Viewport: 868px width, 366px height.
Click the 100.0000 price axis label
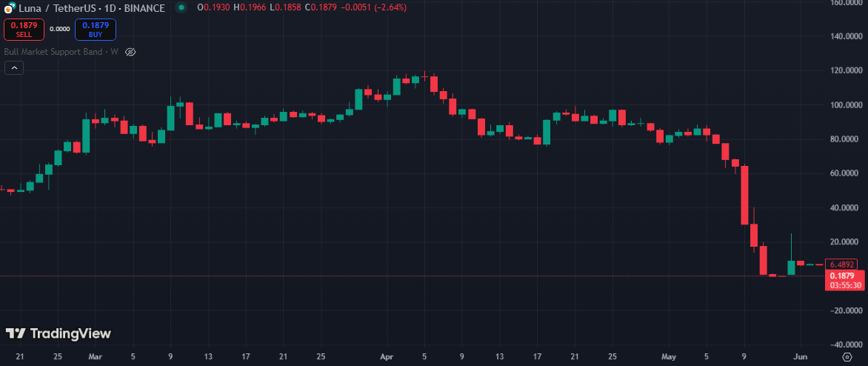tap(847, 104)
